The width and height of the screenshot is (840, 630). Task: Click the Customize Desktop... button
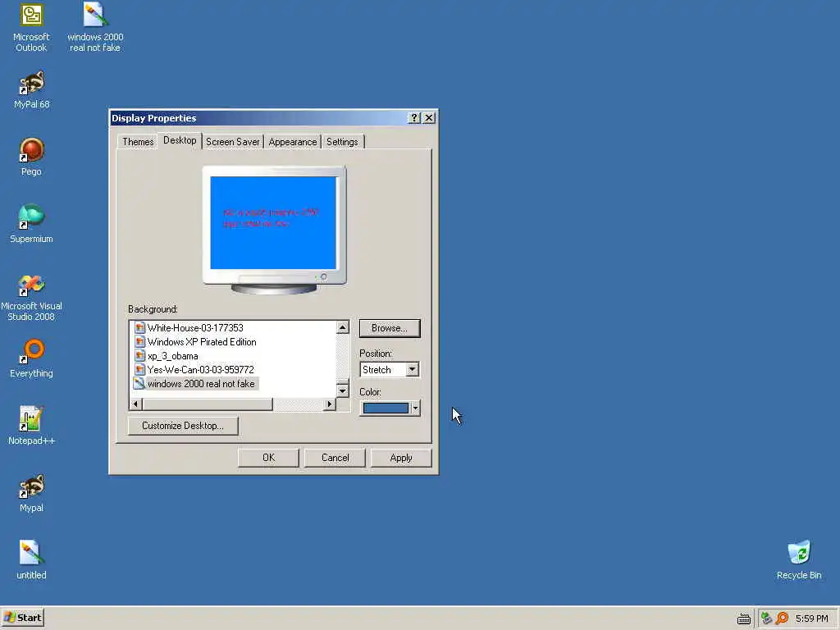point(183,426)
